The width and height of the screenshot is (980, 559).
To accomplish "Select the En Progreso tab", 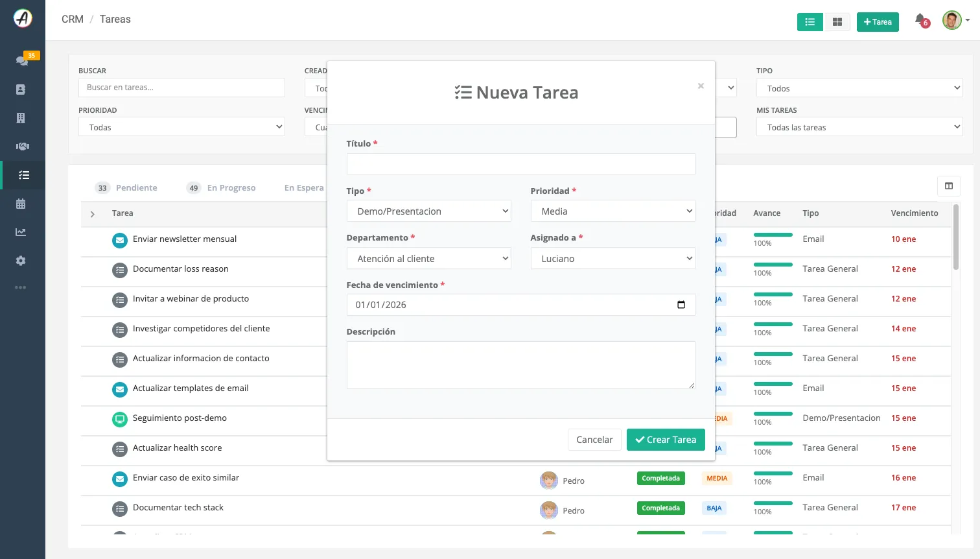I will click(x=221, y=188).
